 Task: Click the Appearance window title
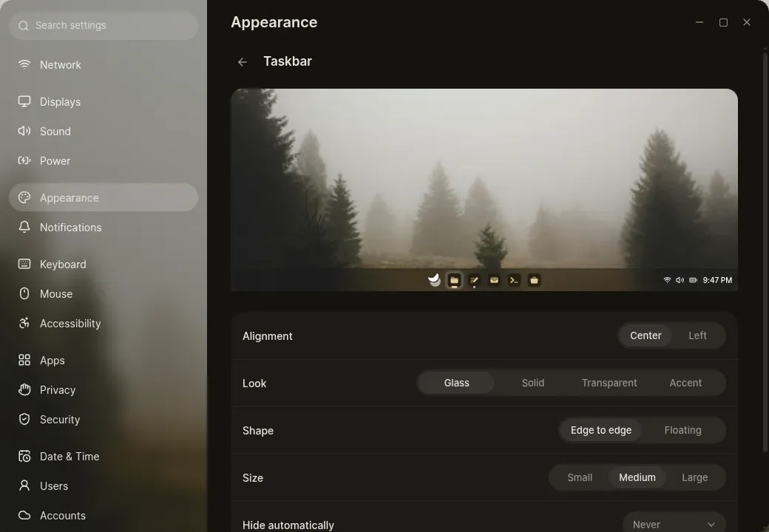(x=274, y=22)
